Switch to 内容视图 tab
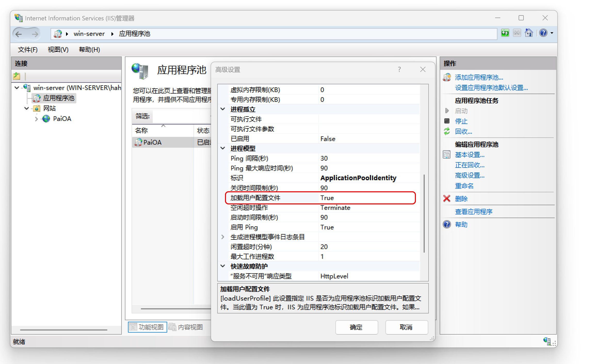The height and width of the screenshot is (364, 596). 186,327
